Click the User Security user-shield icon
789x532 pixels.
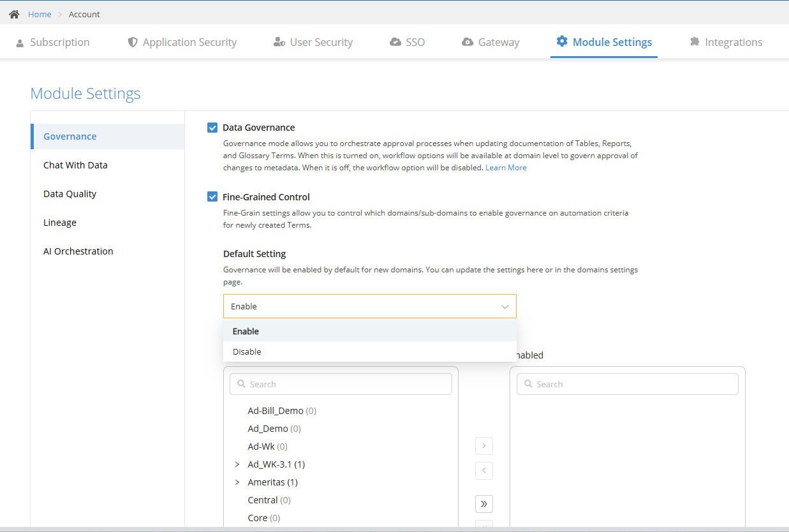(279, 42)
